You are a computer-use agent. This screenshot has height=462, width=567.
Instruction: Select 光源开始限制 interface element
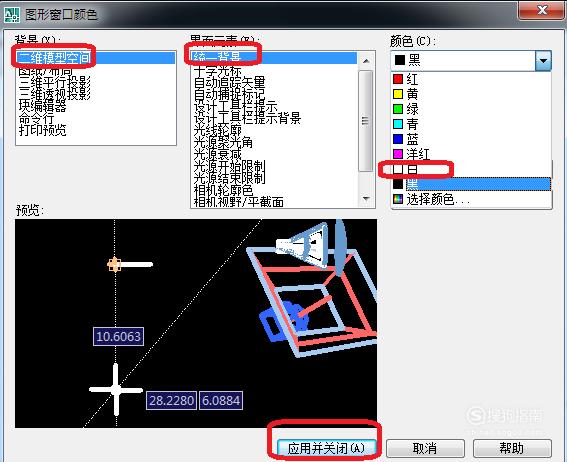(230, 166)
